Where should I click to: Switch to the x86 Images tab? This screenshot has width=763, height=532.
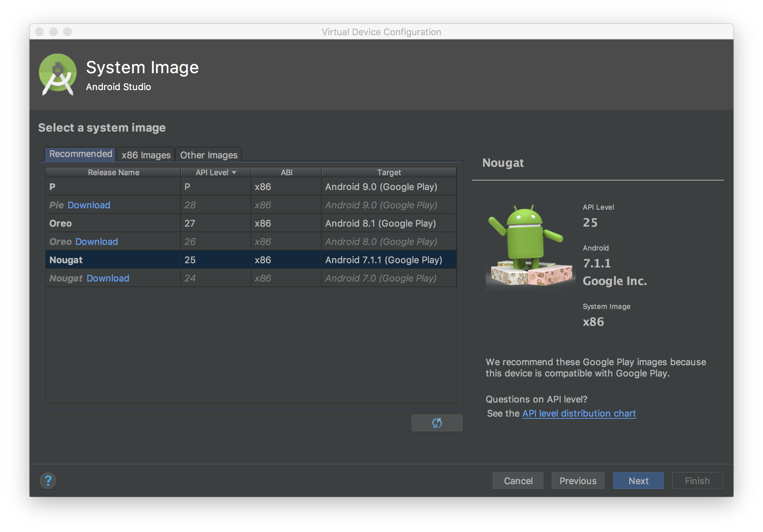click(146, 155)
